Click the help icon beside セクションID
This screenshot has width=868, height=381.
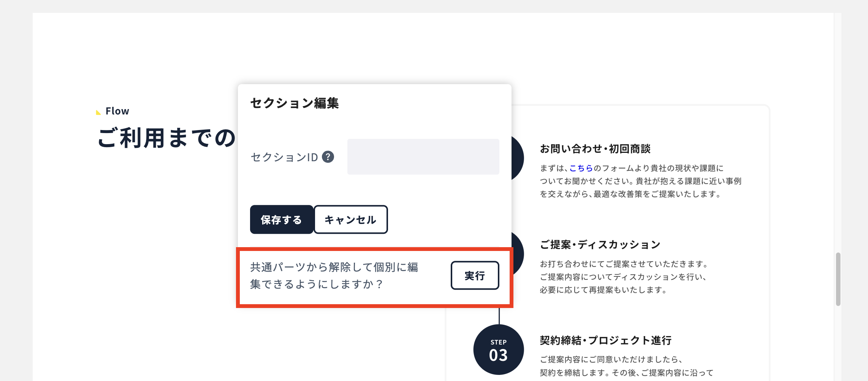point(328,157)
